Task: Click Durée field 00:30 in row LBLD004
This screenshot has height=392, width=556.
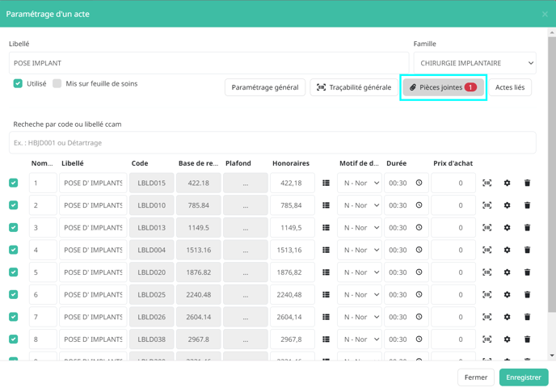Action: coord(406,250)
